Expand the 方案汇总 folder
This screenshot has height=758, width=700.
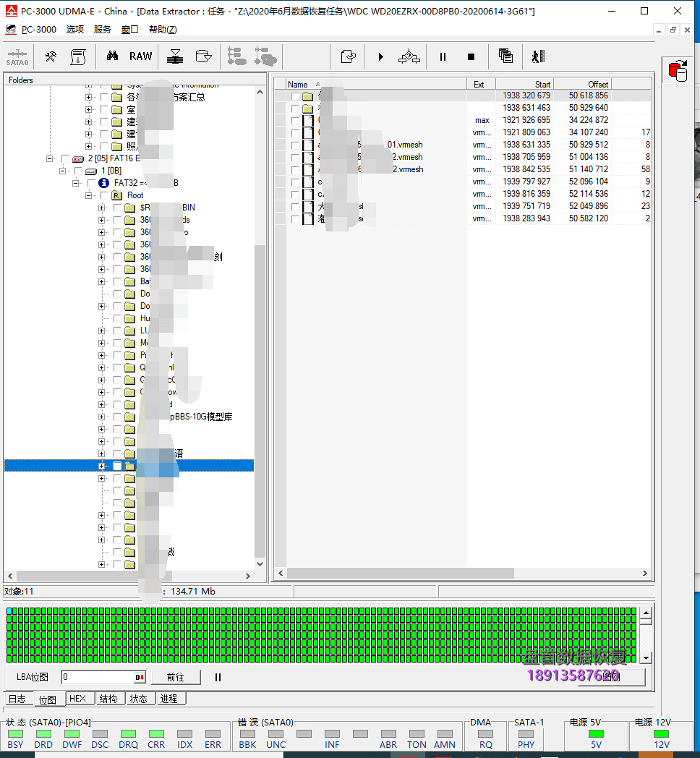point(88,97)
